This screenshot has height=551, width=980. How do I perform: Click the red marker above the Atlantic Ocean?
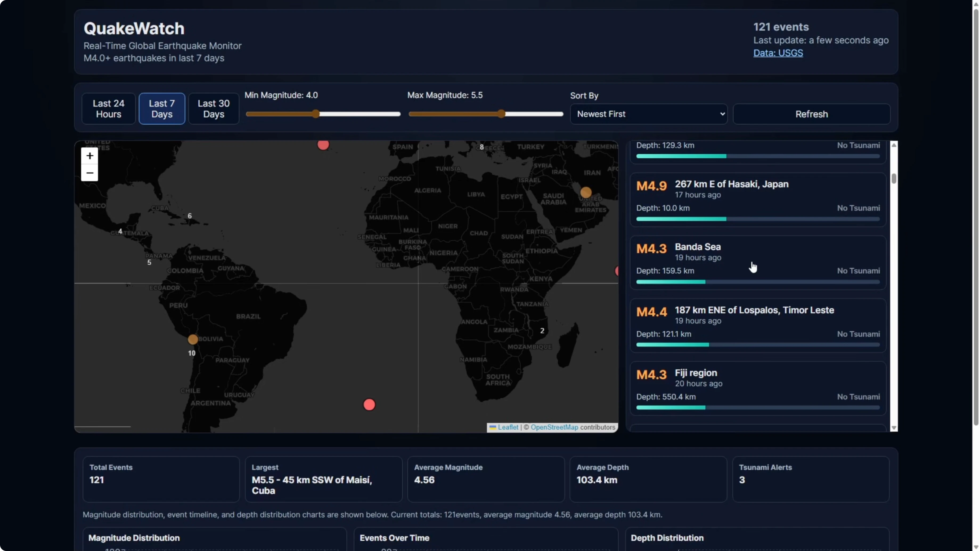coord(323,145)
